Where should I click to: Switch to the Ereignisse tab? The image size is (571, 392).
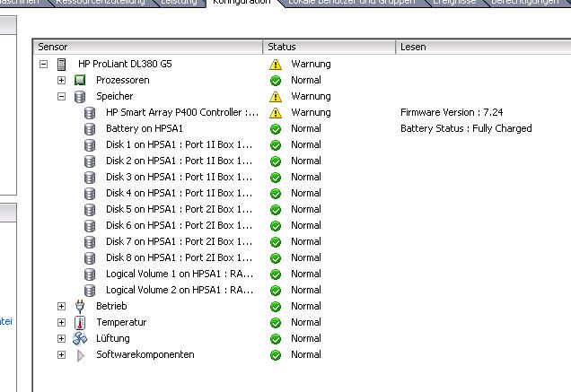coord(454,2)
